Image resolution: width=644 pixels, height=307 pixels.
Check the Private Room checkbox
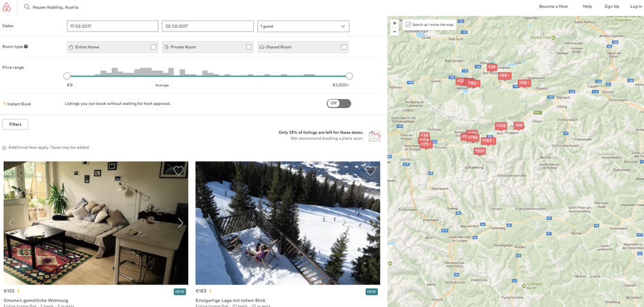point(249,47)
